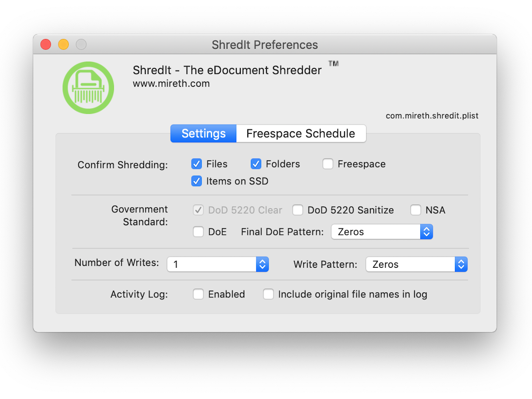Click the www.mireth.com website link
Viewport: 532px width, 399px height.
pyautogui.click(x=171, y=83)
